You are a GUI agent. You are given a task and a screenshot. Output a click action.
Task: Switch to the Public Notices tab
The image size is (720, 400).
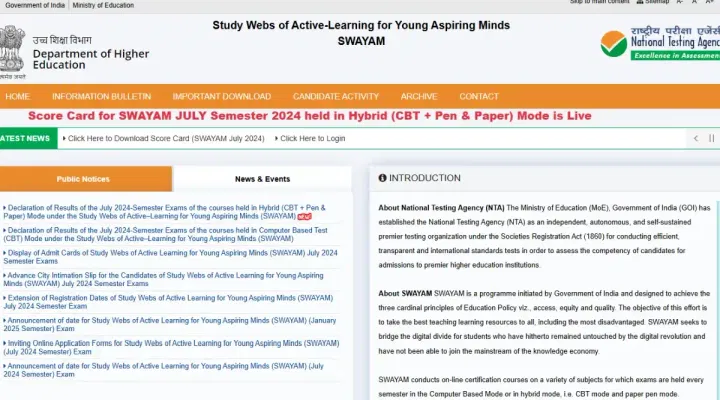(86, 179)
